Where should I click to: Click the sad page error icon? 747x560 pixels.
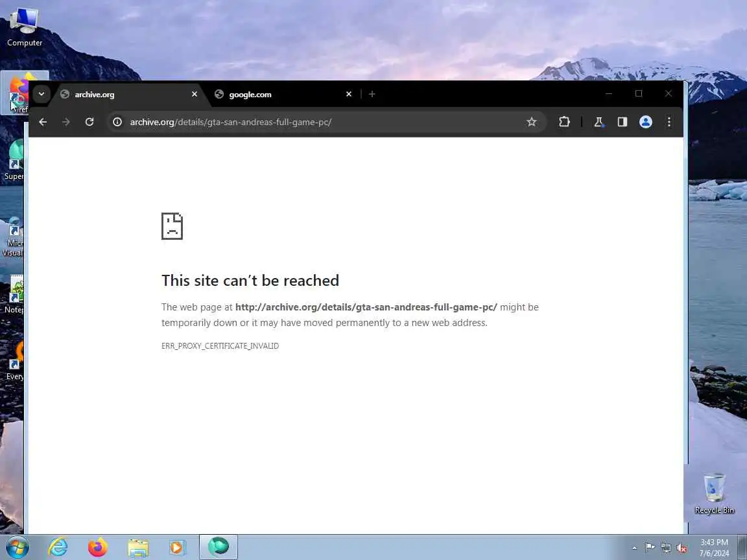coord(172,226)
